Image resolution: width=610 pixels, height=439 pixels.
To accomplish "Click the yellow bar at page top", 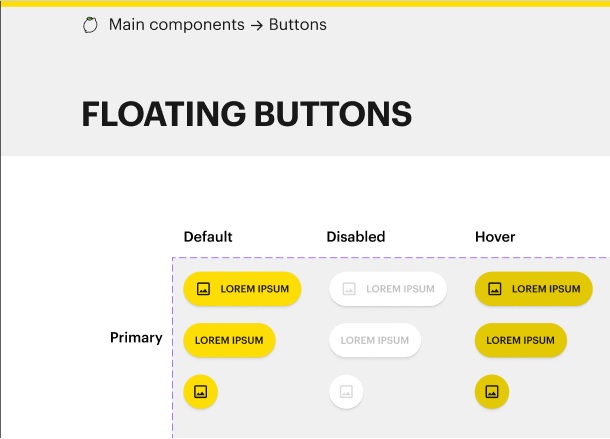I will [x=305, y=3].
